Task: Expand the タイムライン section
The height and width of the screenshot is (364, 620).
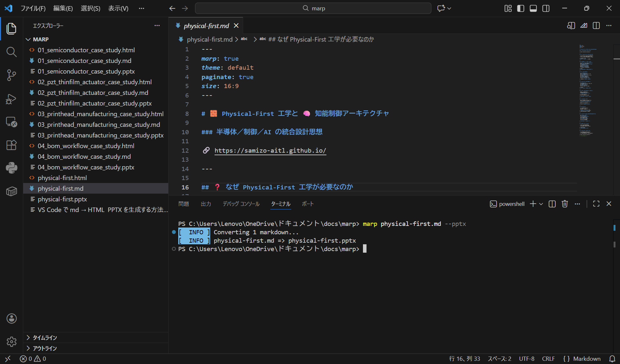Action: coord(45,338)
